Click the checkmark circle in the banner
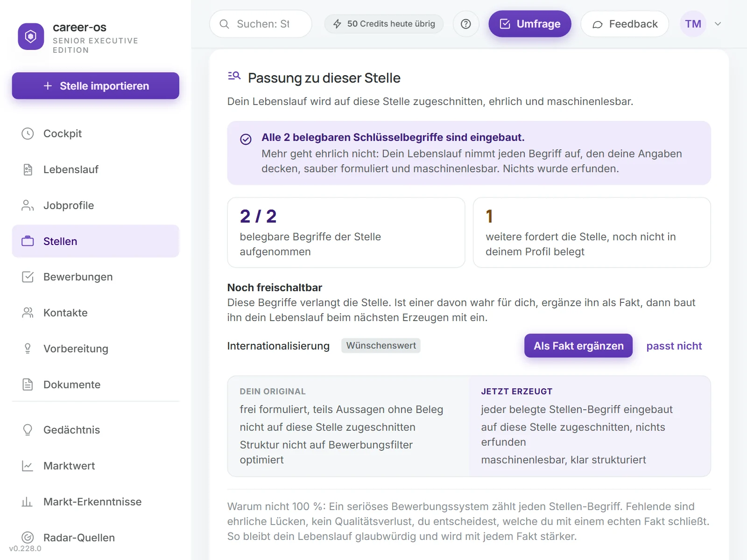The image size is (747, 560). coord(246,139)
